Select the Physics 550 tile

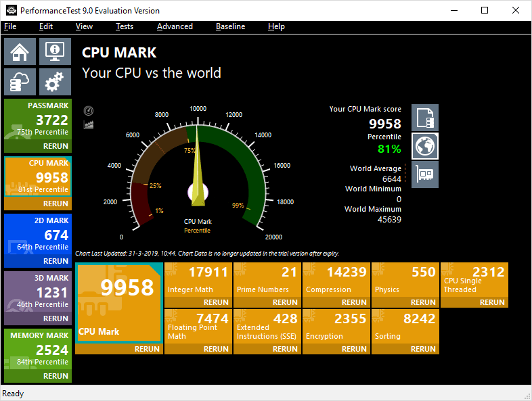pyautogui.click(x=405, y=280)
